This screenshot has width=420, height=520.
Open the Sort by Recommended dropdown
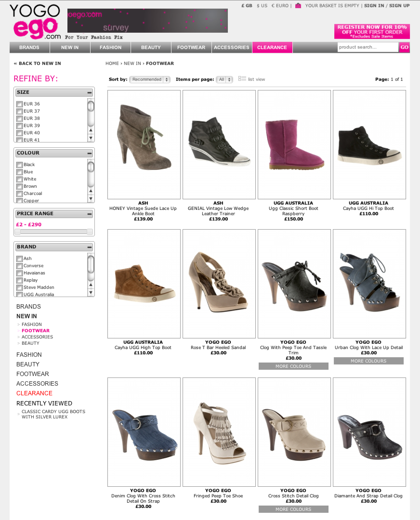tap(150, 79)
